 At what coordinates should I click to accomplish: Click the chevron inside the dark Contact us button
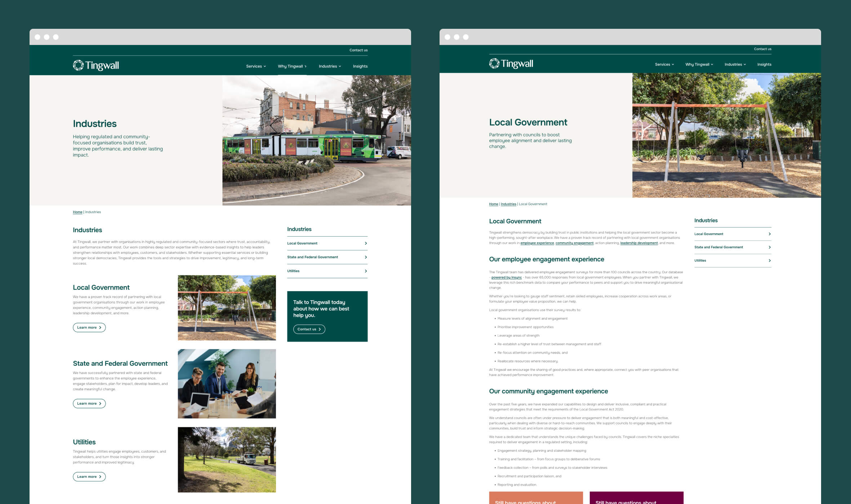tap(319, 329)
